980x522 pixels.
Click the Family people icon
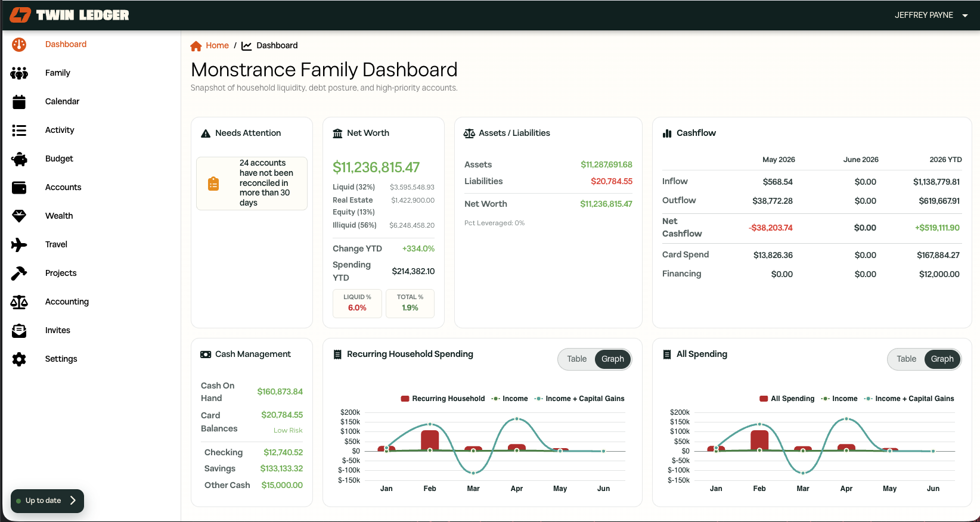(19, 73)
